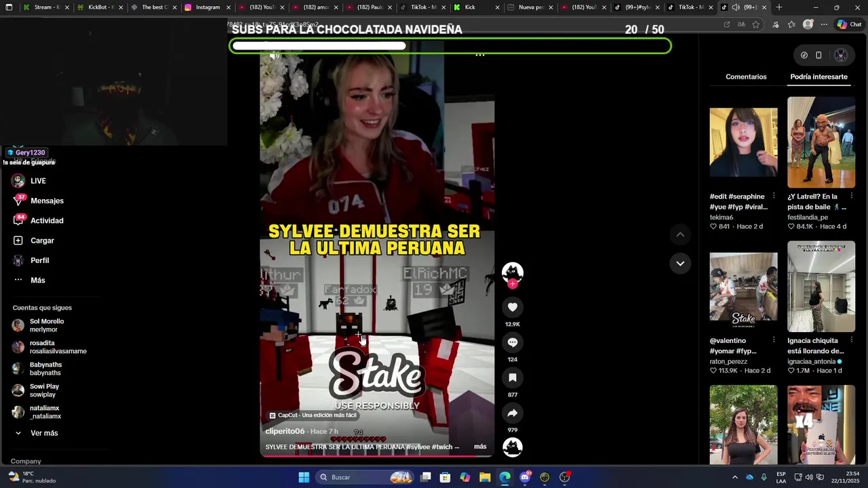Viewport: 868px width, 488px height.
Task: Open the #edit #seraphine recommended video thumbnail
Action: tap(744, 142)
